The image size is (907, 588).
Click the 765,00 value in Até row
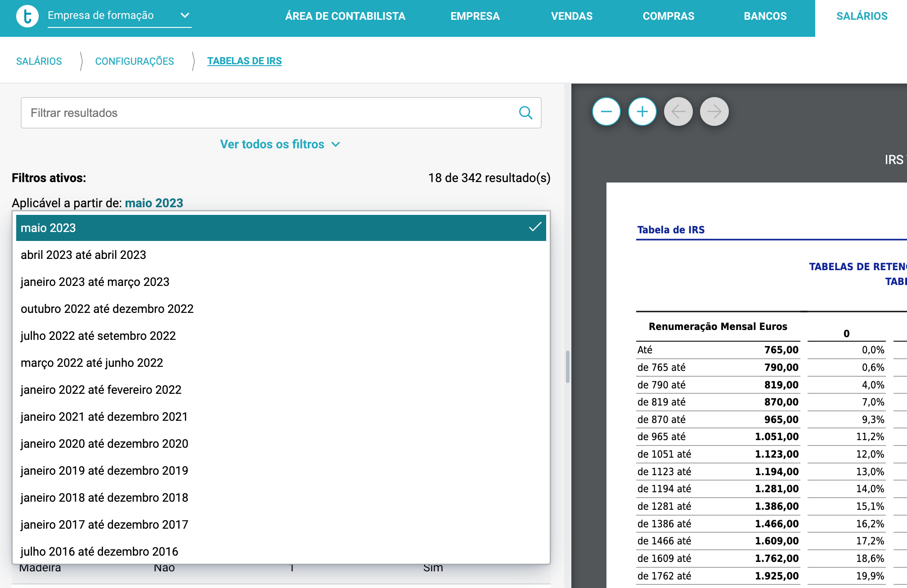(781, 350)
